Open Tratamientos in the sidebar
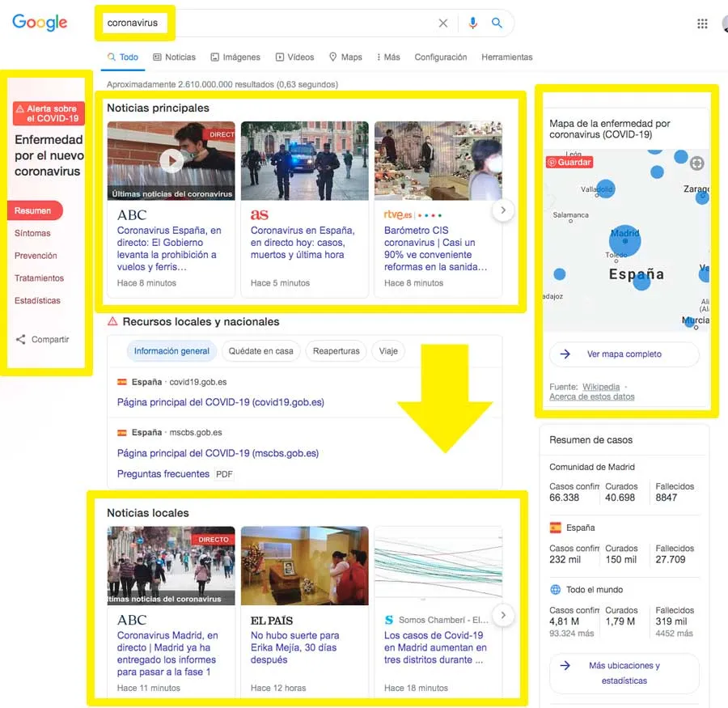The height and width of the screenshot is (708, 728). click(x=39, y=278)
